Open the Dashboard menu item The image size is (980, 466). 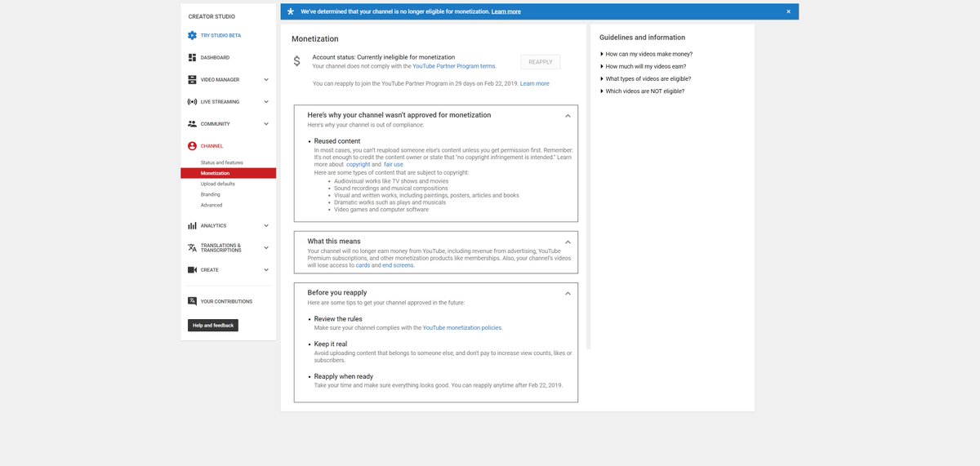(x=215, y=58)
